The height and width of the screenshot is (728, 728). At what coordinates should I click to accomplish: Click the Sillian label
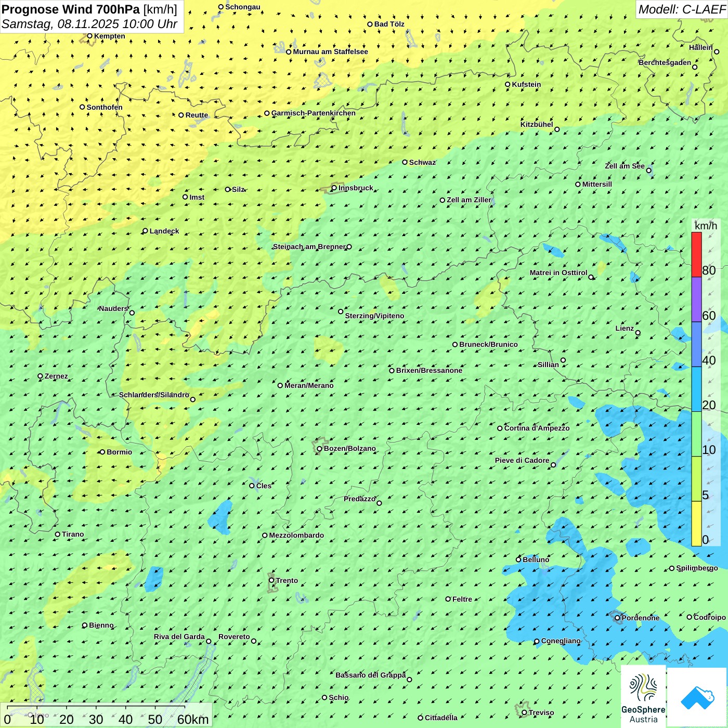[x=548, y=365]
